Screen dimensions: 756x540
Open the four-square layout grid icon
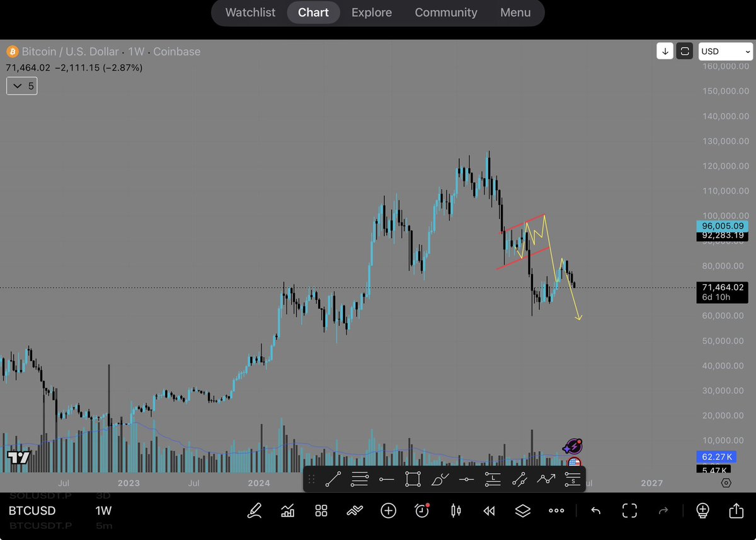click(x=321, y=510)
